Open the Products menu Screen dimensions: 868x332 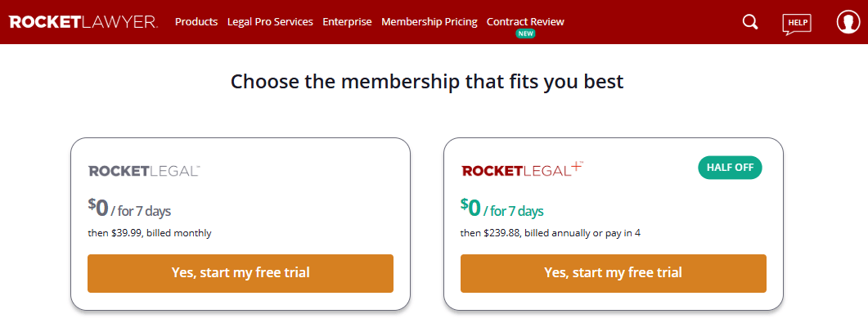click(196, 22)
